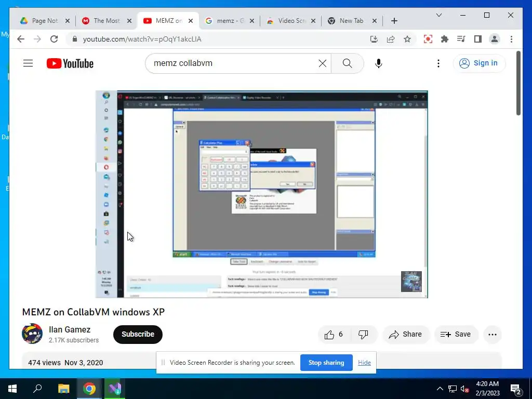Open the YouTube hamburger guide menu

coord(28,63)
